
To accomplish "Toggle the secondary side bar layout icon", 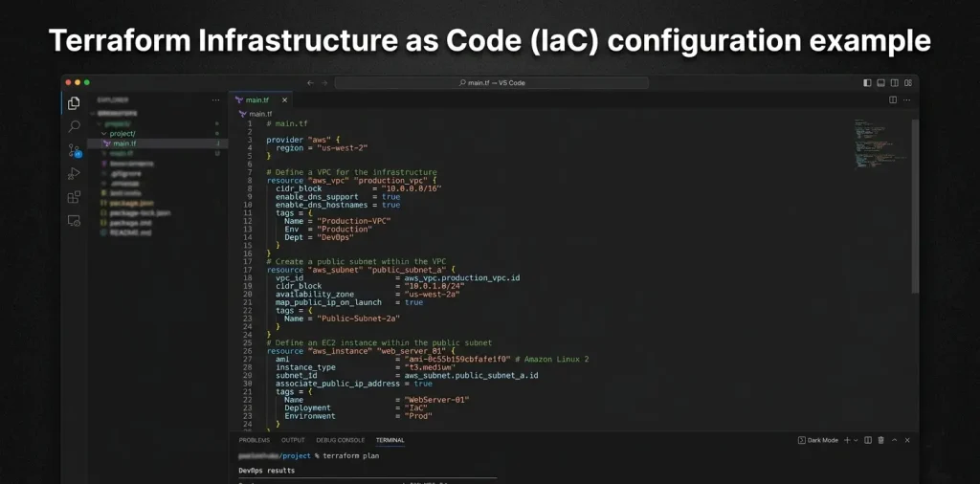I will click(895, 82).
